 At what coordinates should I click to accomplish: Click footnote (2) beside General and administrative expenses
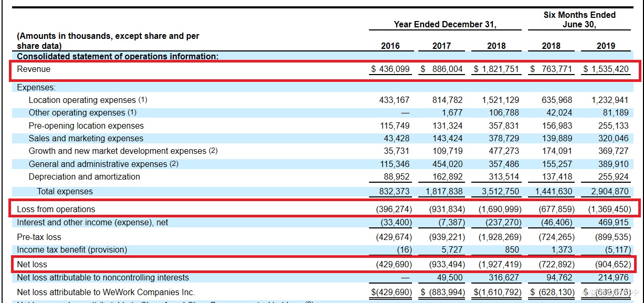coord(174,164)
